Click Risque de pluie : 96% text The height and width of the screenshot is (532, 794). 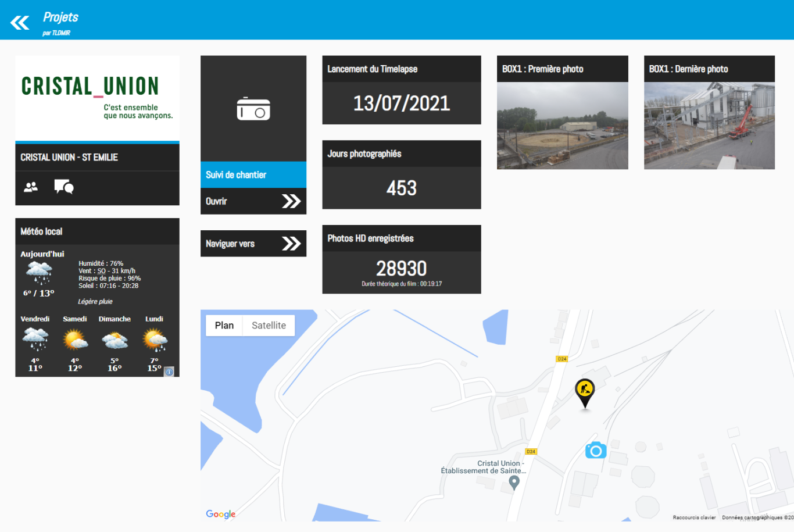pos(110,279)
